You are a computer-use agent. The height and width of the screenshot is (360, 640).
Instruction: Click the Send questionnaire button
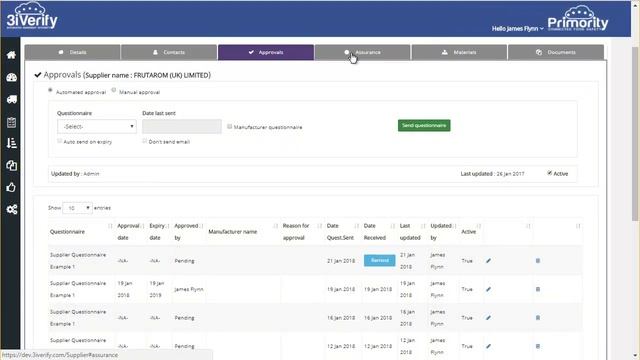[424, 126]
